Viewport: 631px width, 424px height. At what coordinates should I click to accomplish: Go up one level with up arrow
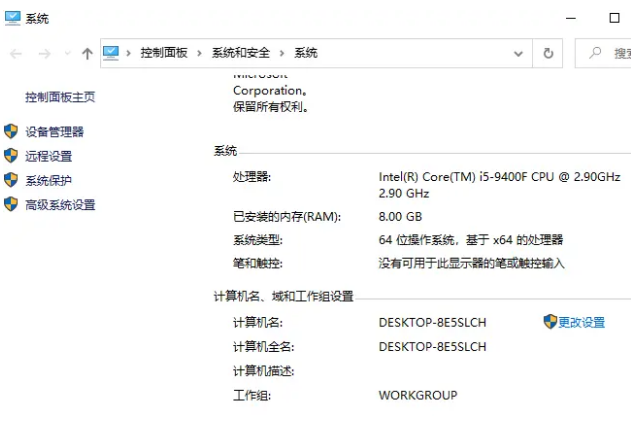coord(87,53)
